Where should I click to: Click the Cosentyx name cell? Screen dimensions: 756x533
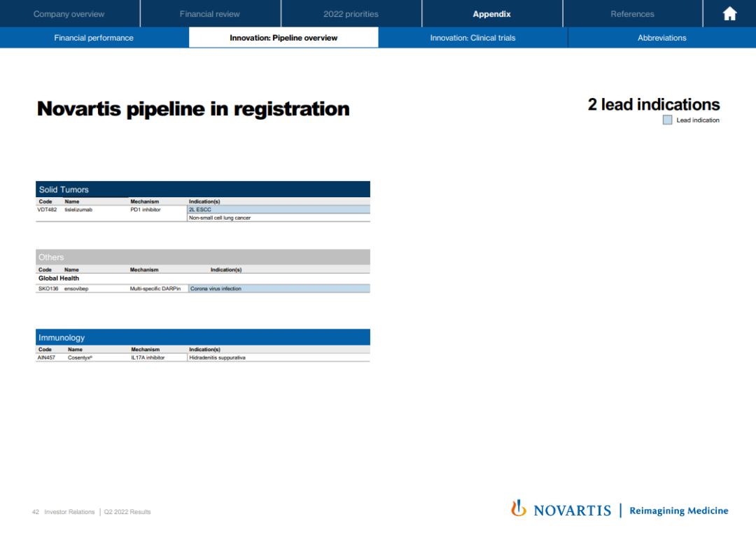click(80, 357)
